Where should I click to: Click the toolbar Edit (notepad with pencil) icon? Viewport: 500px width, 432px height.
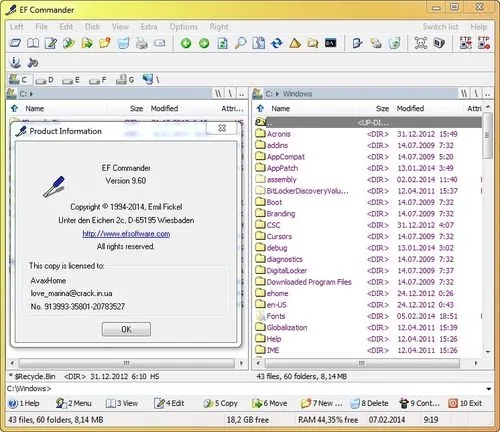click(x=51, y=43)
